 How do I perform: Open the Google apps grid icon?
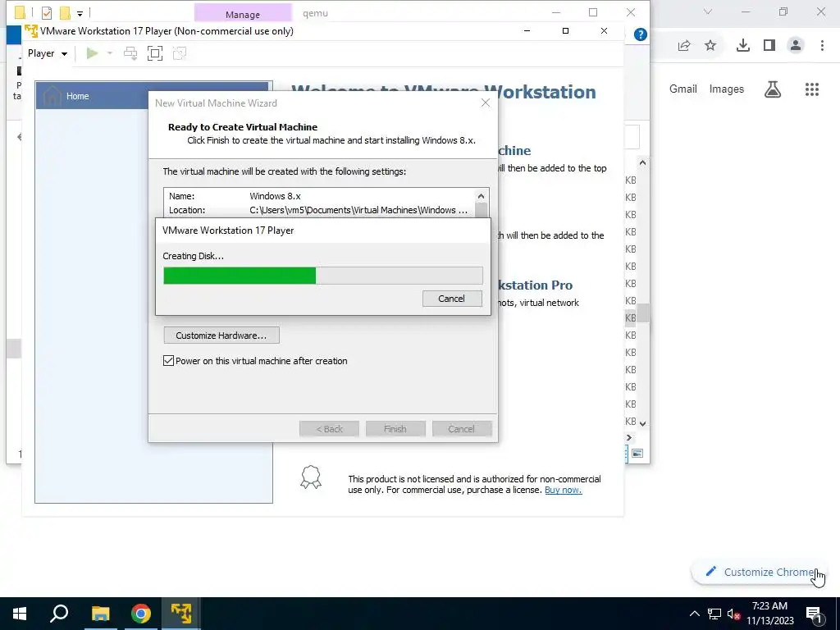(x=812, y=89)
